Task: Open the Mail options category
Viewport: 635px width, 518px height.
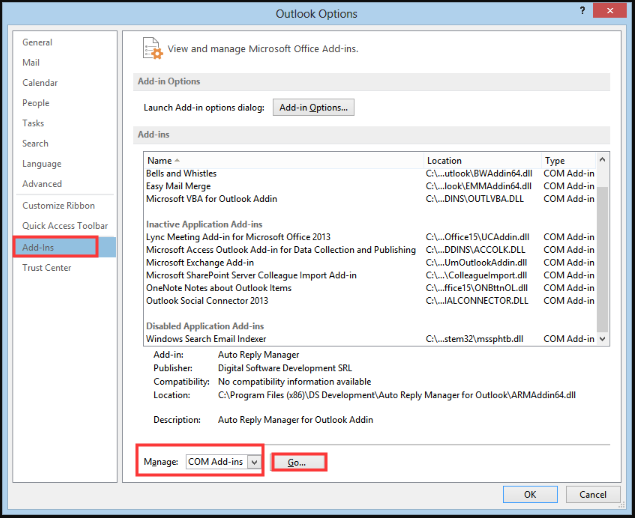Action: pyautogui.click(x=31, y=62)
